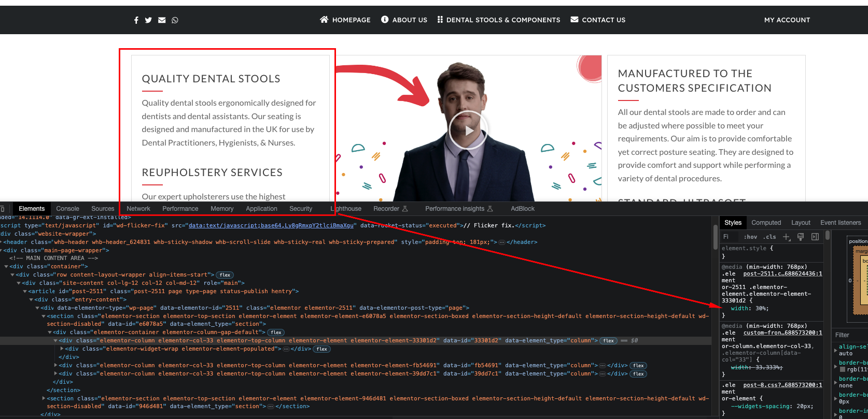Expand the collapsed header element ellipsis
Image resolution: width=868 pixels, height=419 pixels.
coord(501,242)
